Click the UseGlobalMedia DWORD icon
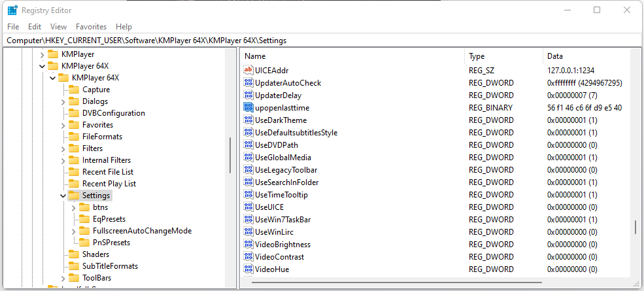 click(248, 158)
